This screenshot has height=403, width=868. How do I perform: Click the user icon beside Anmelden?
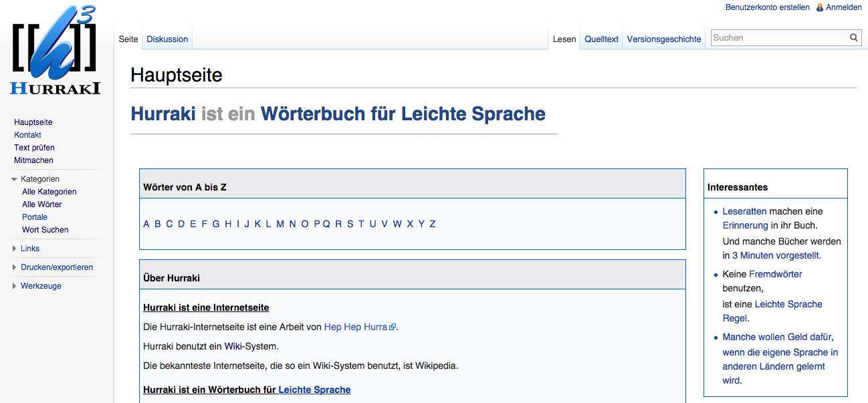[x=820, y=7]
